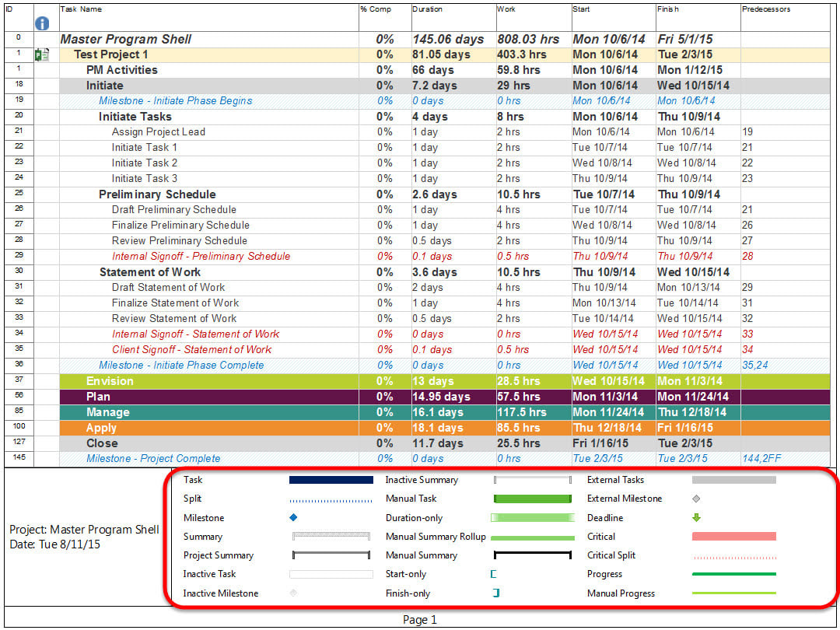Click the green Manual Task bar sample
The image size is (840, 630).
coord(533,499)
